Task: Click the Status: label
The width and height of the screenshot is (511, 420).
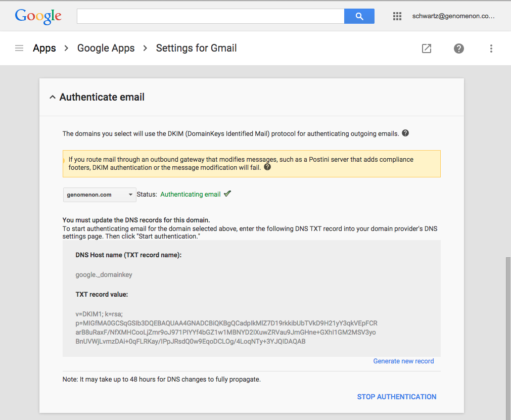Action: [147, 194]
